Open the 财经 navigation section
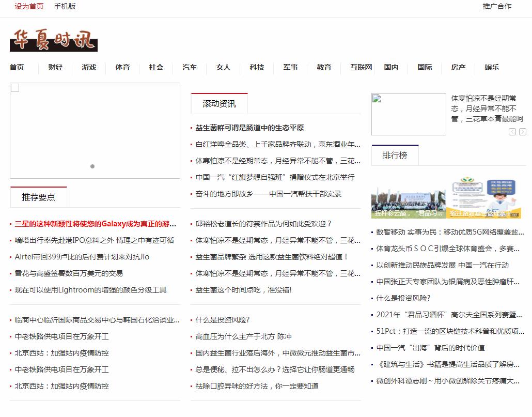 [55, 67]
